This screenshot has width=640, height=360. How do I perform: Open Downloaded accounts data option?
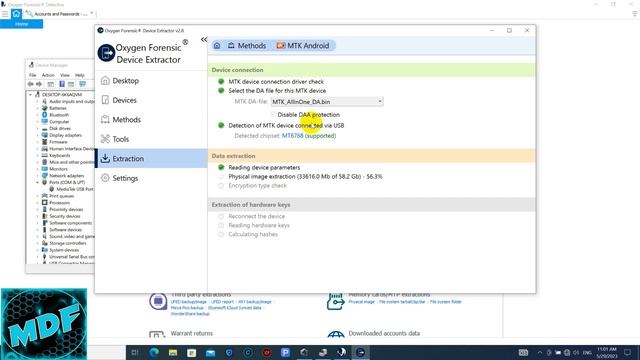pyautogui.click(x=384, y=333)
